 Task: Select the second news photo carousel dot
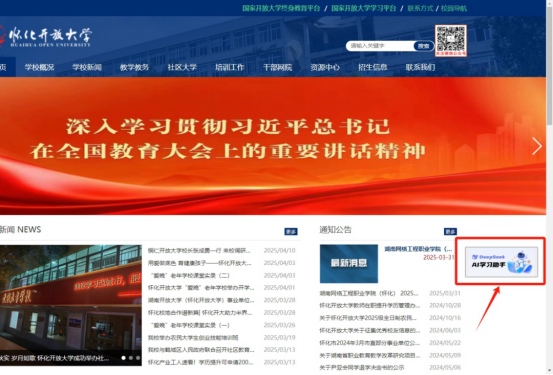tap(131, 358)
